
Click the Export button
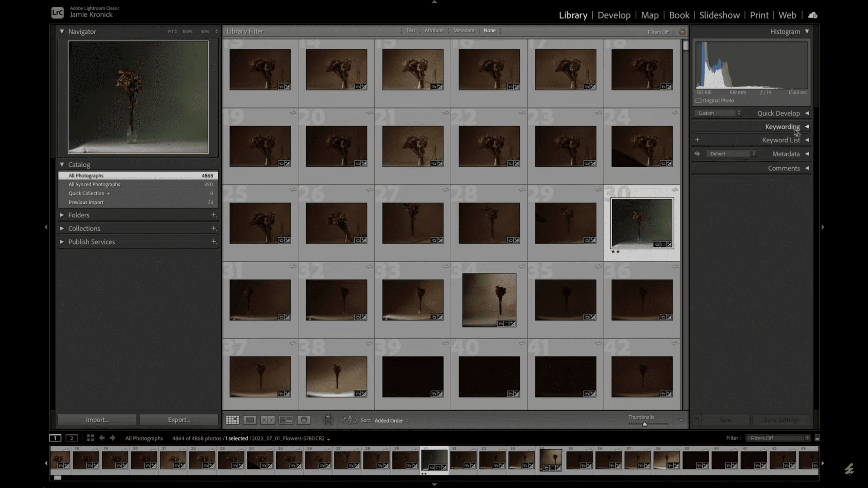coord(179,420)
